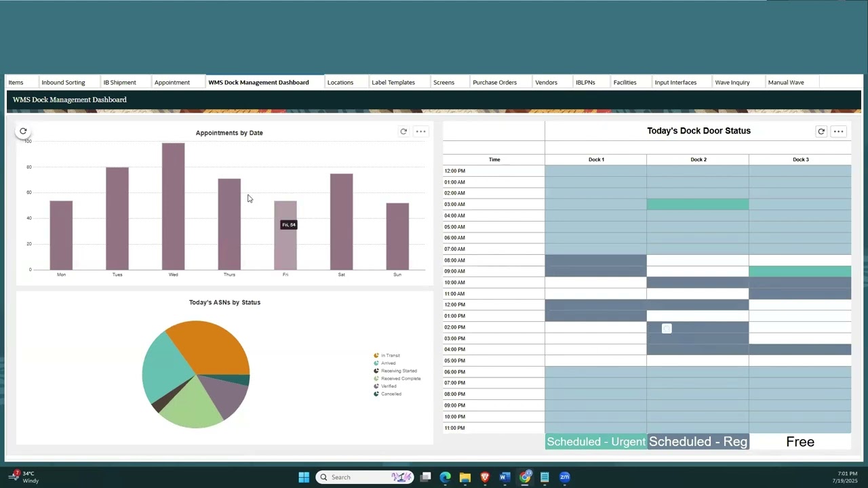Click the Dock 1 column header

pyautogui.click(x=596, y=159)
